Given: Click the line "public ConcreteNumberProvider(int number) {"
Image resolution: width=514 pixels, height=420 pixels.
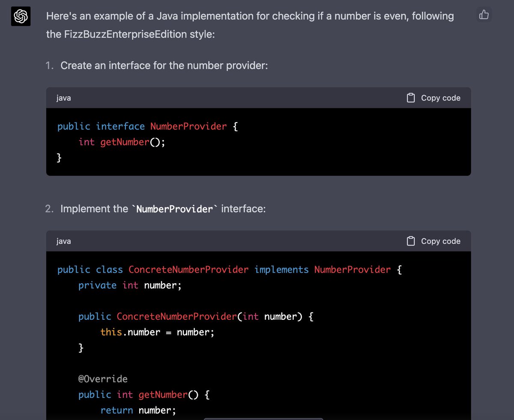Looking at the screenshot, I should (196, 317).
